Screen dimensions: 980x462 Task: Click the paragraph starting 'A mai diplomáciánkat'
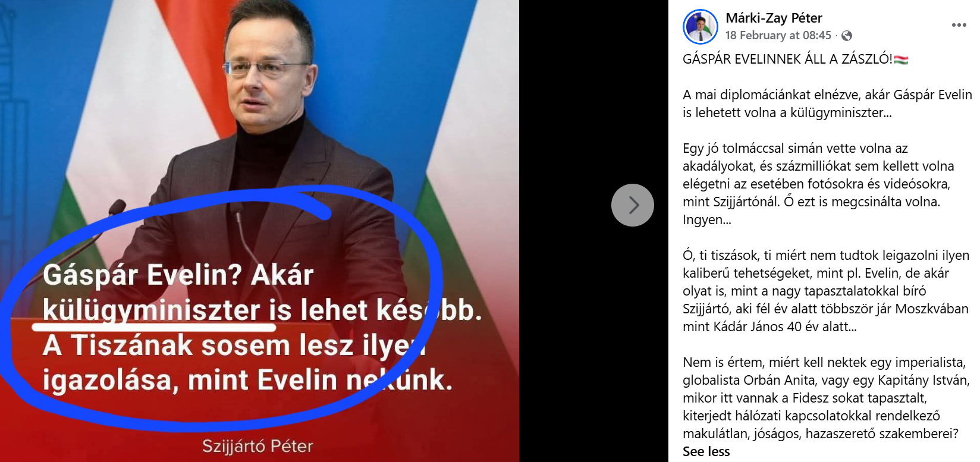click(x=827, y=103)
